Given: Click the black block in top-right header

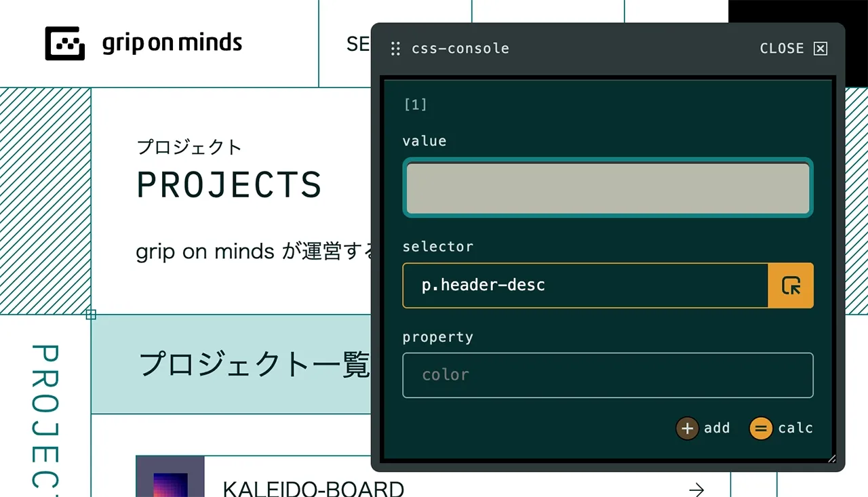Looking at the screenshot, I should 797,12.
